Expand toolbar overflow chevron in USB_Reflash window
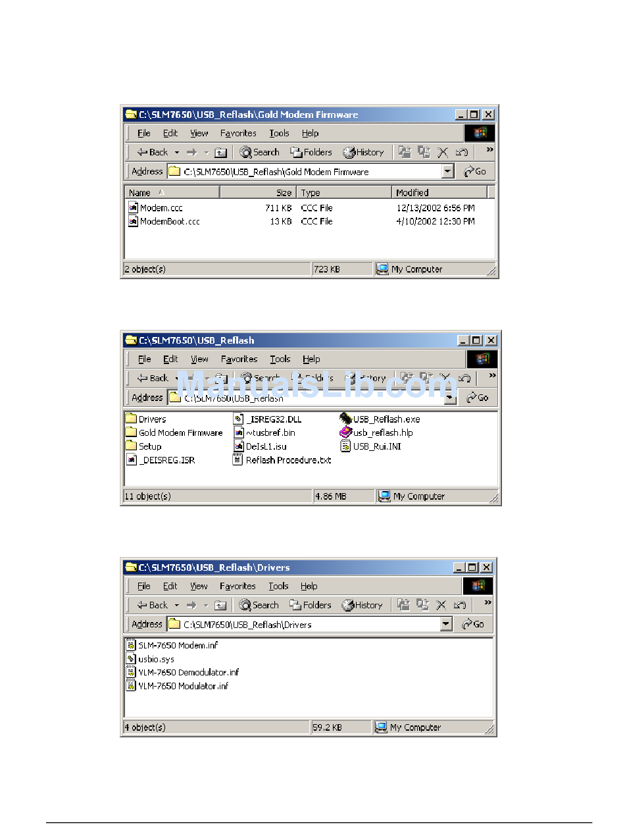This screenshot has width=625, height=840. point(492,376)
